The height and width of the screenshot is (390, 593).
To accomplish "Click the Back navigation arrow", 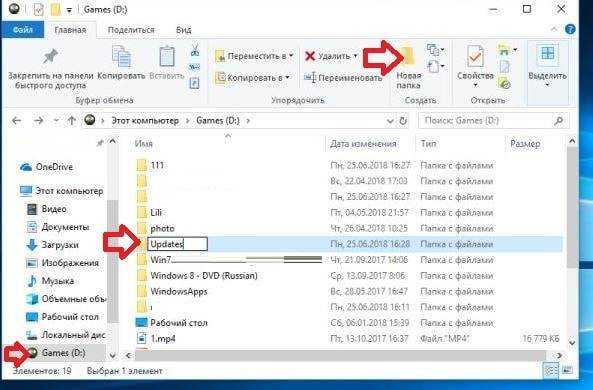I will click(16, 121).
